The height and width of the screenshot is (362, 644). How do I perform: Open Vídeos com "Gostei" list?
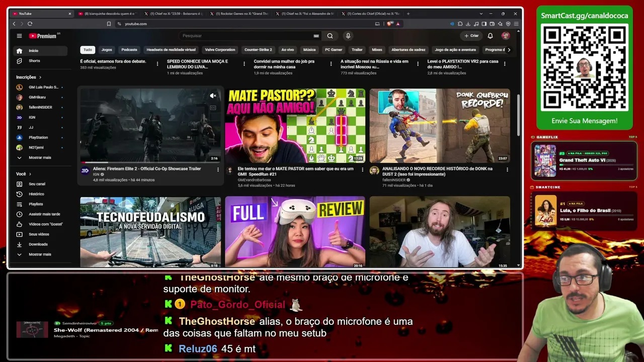41,224
